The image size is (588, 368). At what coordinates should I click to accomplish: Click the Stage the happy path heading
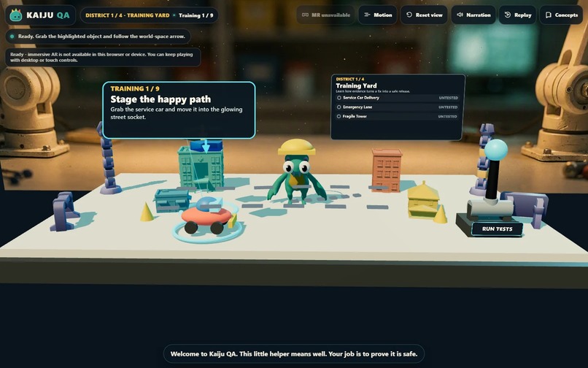tap(160, 99)
